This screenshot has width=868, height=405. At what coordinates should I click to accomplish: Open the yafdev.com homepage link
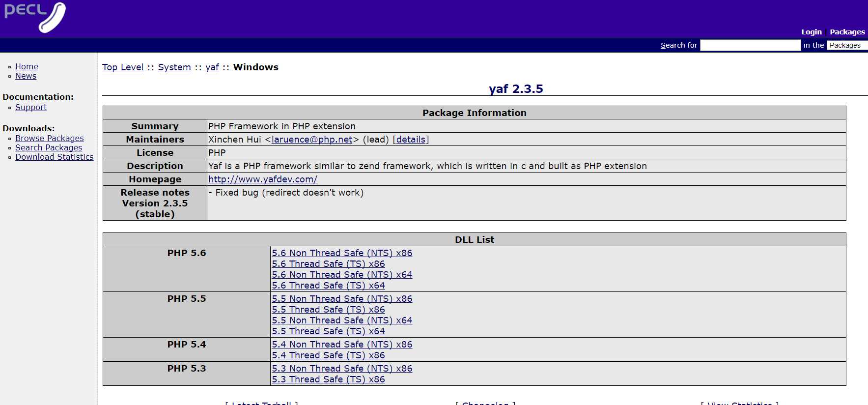pos(263,179)
